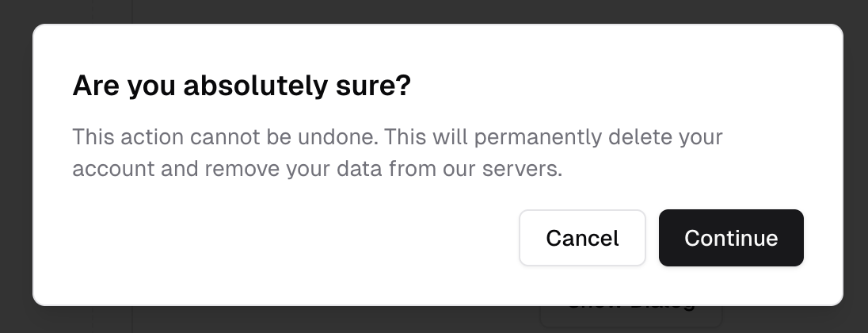The width and height of the screenshot is (868, 333).
Task: Click the Cancel button
Action: click(582, 238)
